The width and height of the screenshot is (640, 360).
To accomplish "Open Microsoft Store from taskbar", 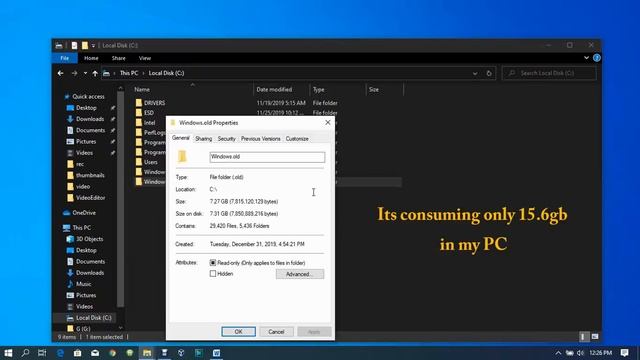I will point(78,353).
